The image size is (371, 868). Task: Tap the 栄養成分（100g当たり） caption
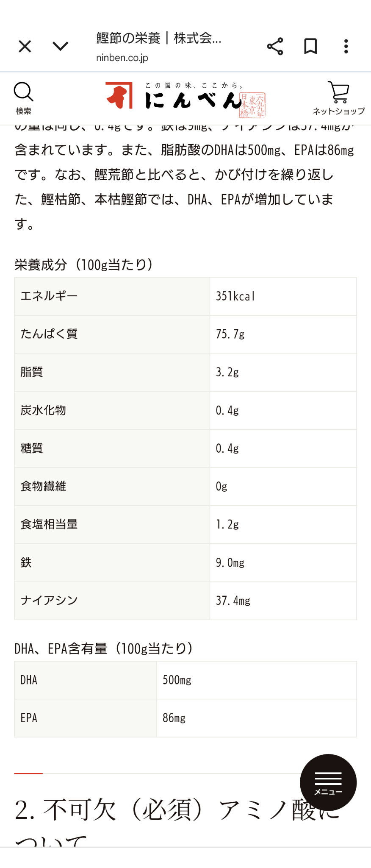pyautogui.click(x=84, y=265)
